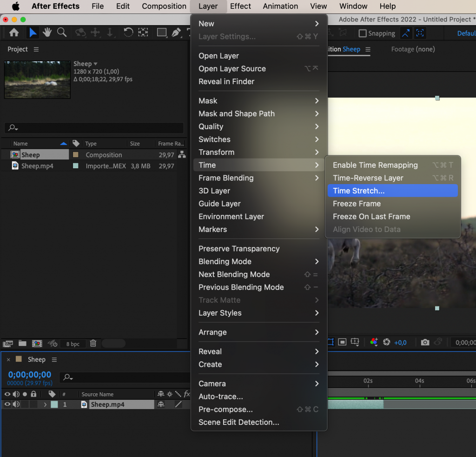Open the Transform submenu
Image resolution: width=476 pixels, height=457 pixels.
(x=216, y=152)
